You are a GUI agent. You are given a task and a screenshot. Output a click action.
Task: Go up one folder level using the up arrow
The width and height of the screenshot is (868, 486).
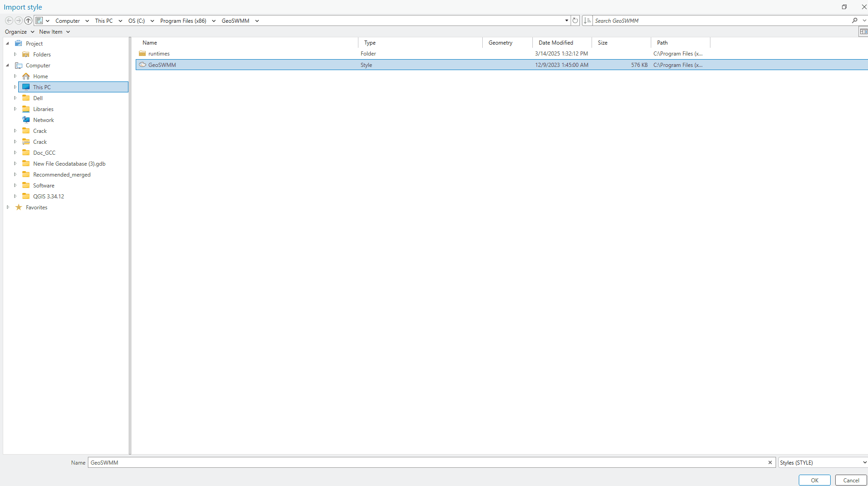28,20
